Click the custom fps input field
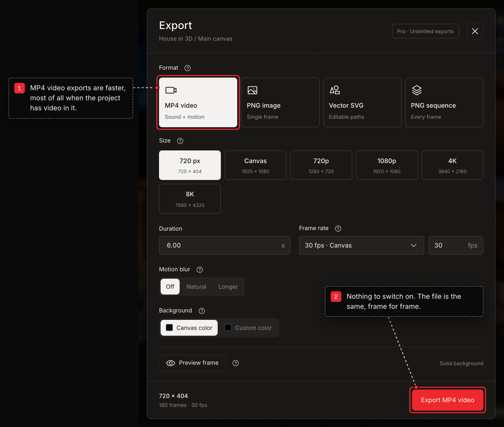 tap(456, 245)
